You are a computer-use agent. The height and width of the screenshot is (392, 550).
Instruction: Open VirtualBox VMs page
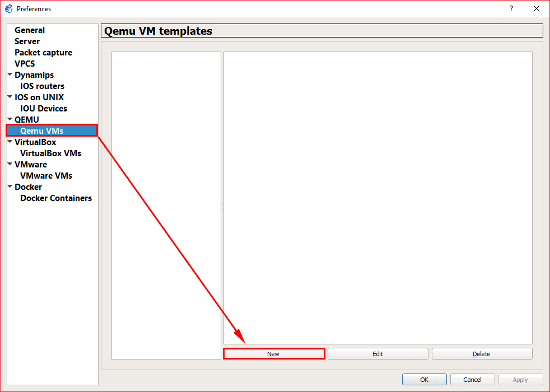50,153
